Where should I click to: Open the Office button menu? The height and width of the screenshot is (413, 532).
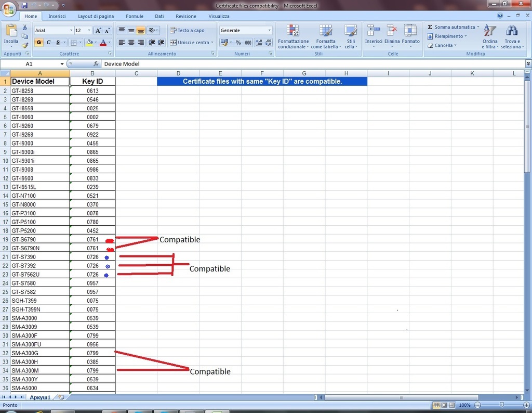tap(9, 8)
